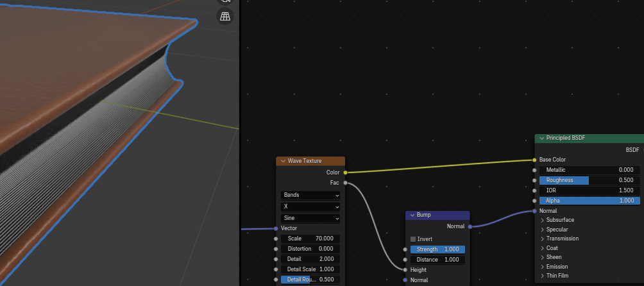Open the X direction dropdown

(310, 207)
